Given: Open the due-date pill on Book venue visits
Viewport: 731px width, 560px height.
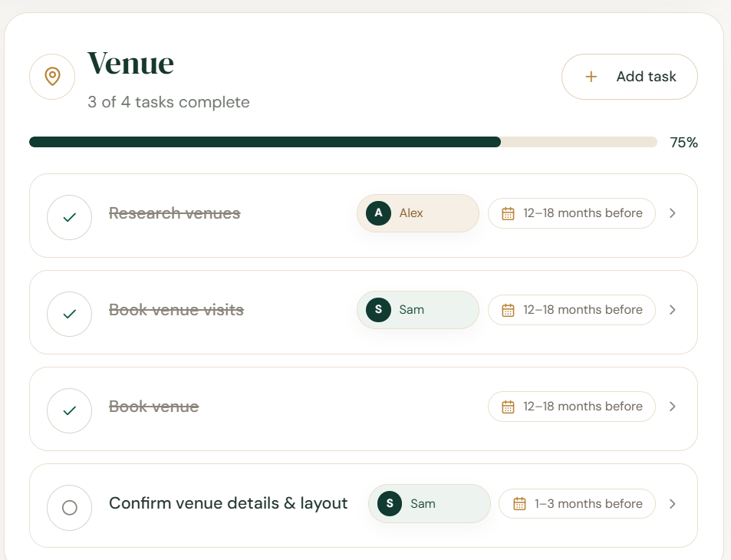Looking at the screenshot, I should pos(571,310).
